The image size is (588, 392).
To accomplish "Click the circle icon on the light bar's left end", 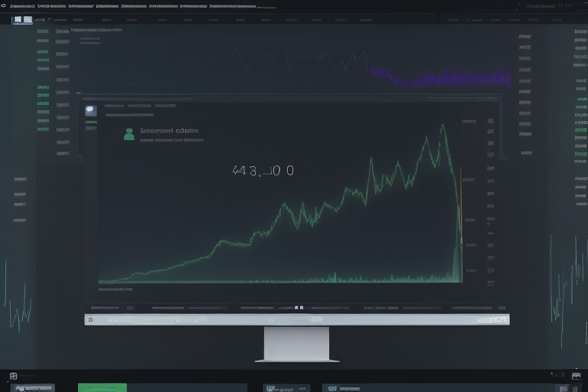I will pos(91,319).
